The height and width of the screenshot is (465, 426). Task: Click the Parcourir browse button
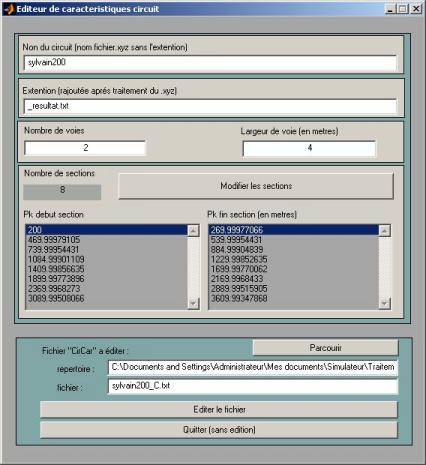point(325,348)
